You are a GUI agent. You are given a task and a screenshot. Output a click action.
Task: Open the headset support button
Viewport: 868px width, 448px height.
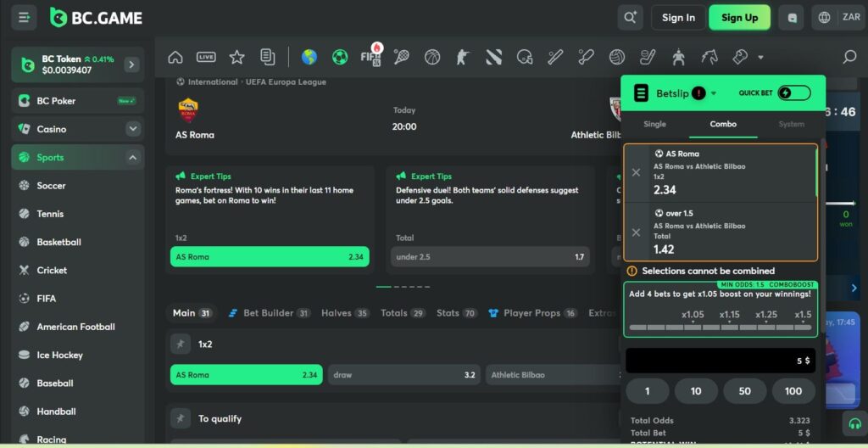(x=854, y=423)
